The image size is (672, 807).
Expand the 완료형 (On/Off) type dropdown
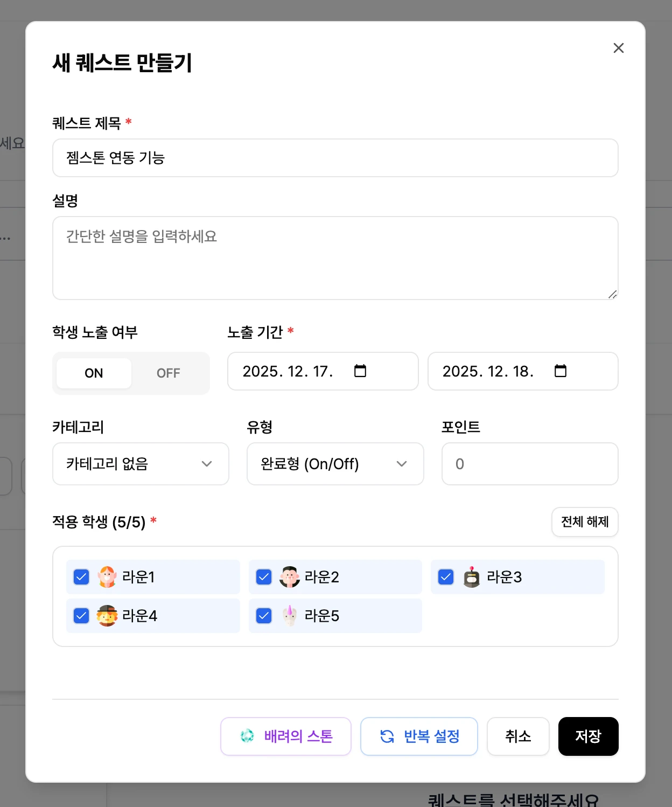[x=335, y=464]
